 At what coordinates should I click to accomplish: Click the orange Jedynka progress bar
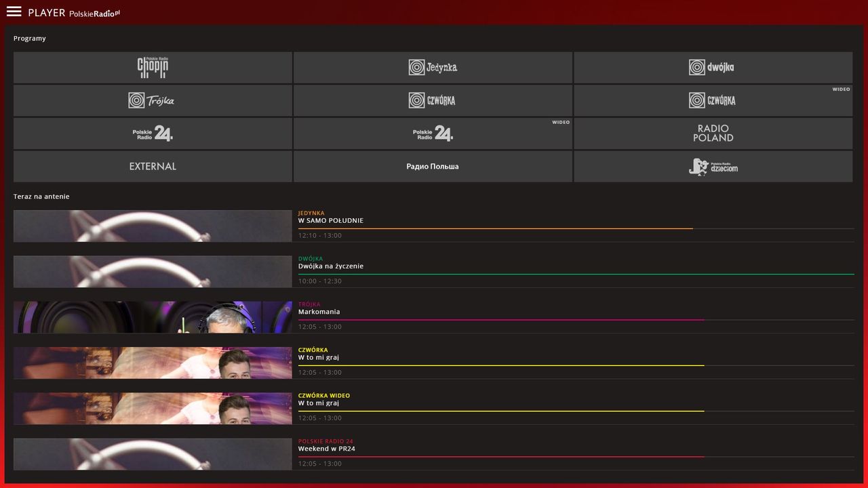tap(496, 229)
